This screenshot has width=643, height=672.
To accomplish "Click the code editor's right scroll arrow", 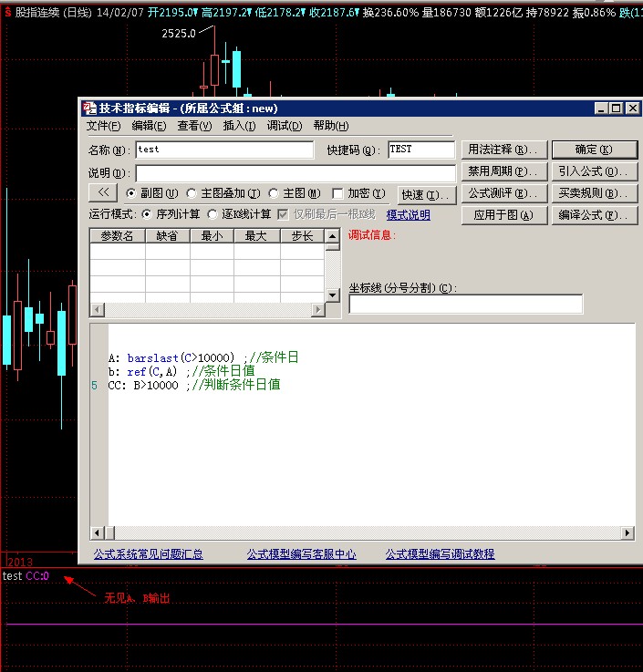I will click(627, 533).
